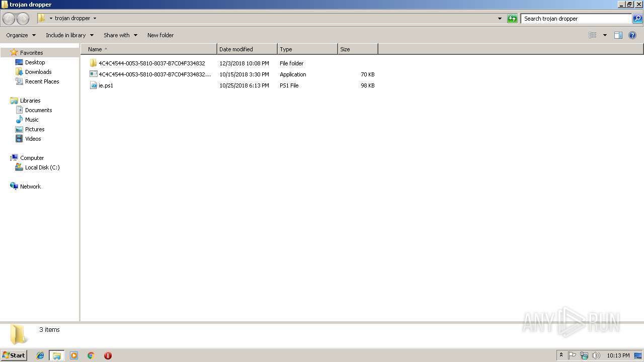Select the folder icon of 4C4C4544 File folder
Image resolution: width=644 pixels, height=362 pixels.
(93, 63)
